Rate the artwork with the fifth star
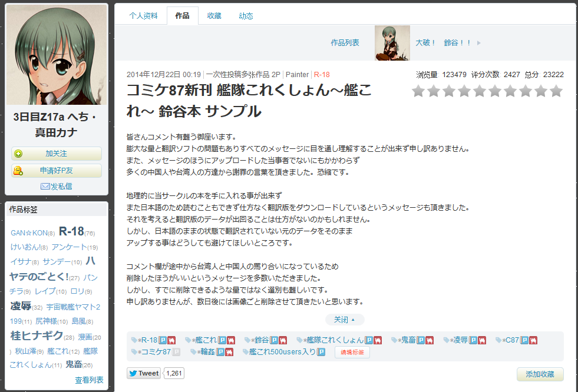 tap(480, 91)
